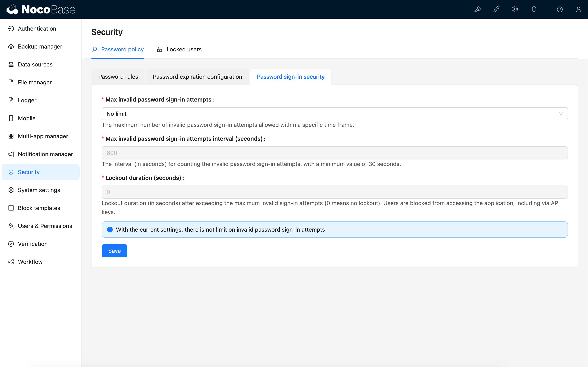Open the user profile icon
Viewport: 588px width, 367px height.
578,9
